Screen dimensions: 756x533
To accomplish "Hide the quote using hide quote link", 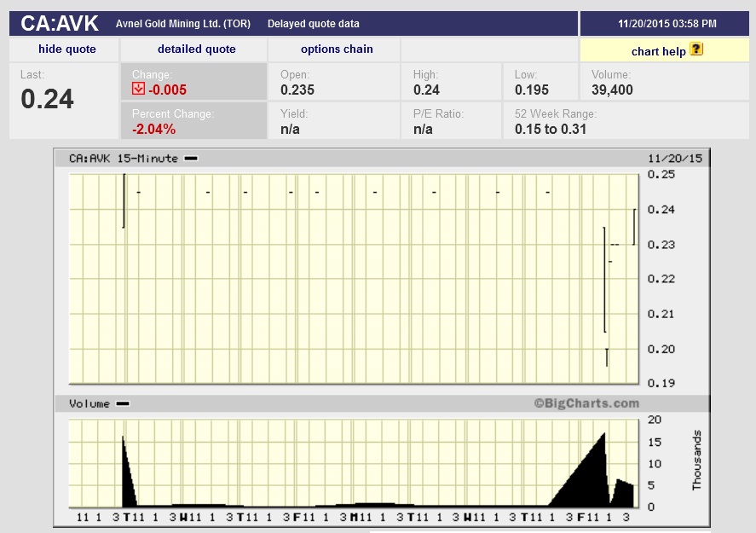I will [x=67, y=49].
